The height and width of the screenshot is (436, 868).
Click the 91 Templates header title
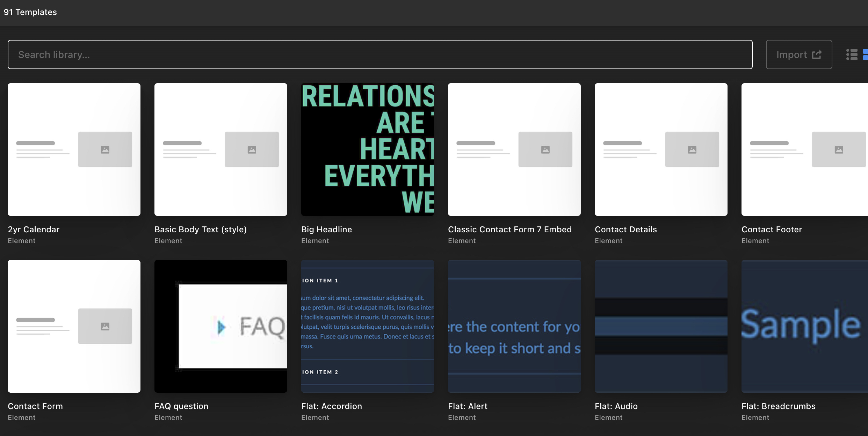point(30,12)
